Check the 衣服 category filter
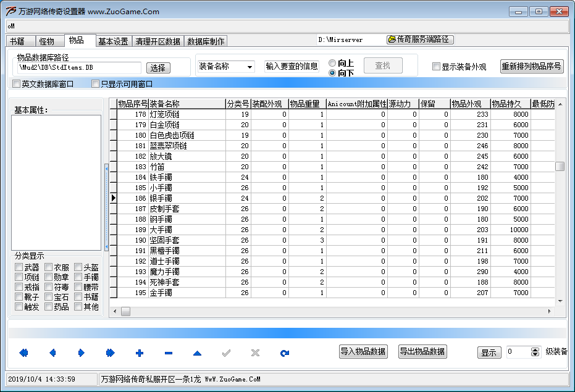Image resolution: width=575 pixels, height=392 pixels. pos(48,267)
